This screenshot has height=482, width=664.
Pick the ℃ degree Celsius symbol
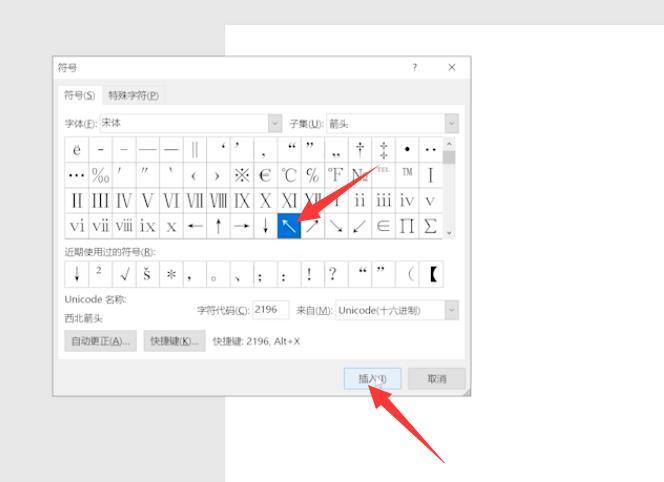[289, 175]
